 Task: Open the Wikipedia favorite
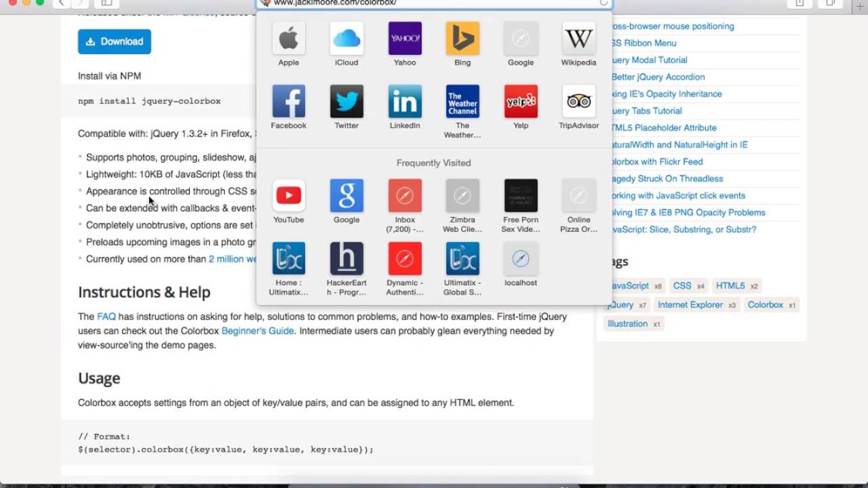[578, 39]
